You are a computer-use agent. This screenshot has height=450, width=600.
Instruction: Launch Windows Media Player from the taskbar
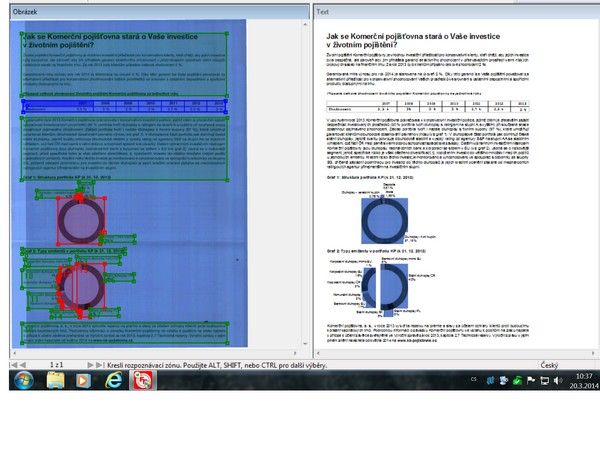83,380
